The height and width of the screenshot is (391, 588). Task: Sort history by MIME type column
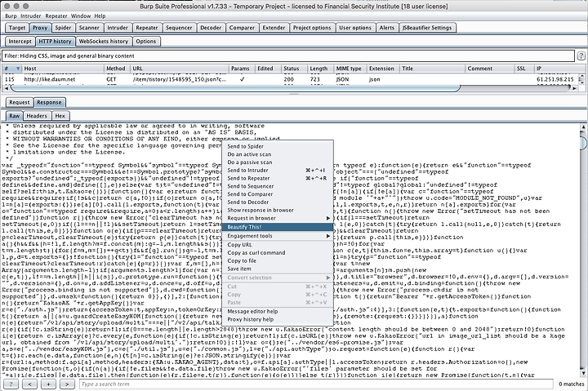350,69
